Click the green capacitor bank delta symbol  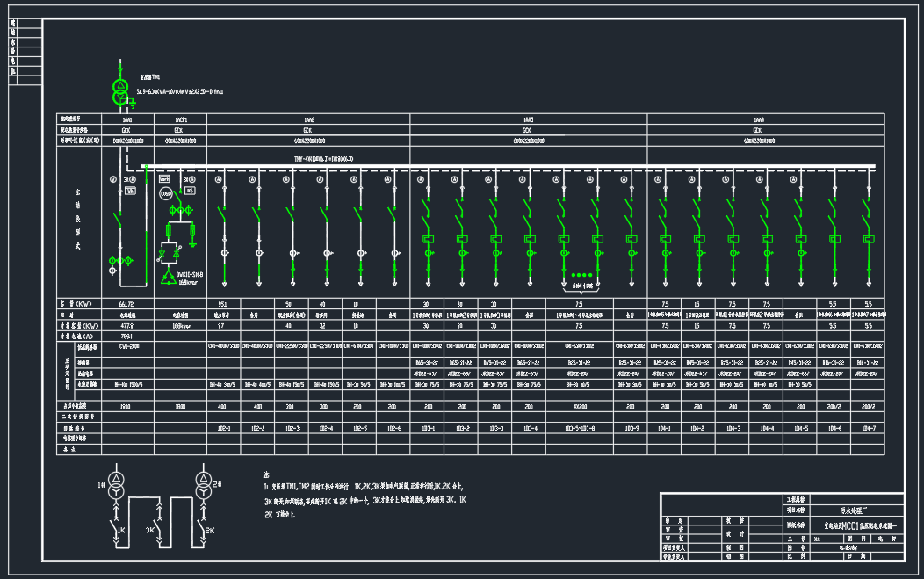168,277
